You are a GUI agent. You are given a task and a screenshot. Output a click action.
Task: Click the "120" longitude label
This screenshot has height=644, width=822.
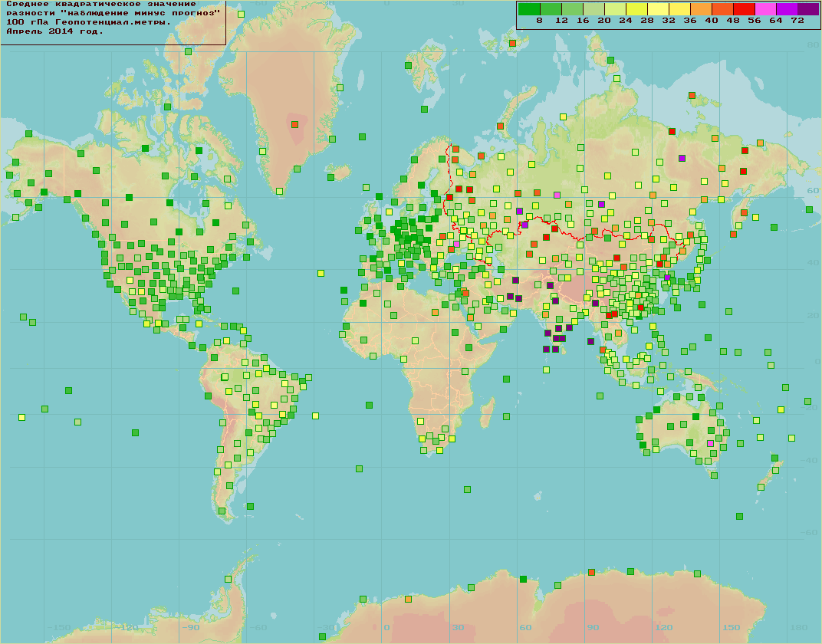coord(664,628)
